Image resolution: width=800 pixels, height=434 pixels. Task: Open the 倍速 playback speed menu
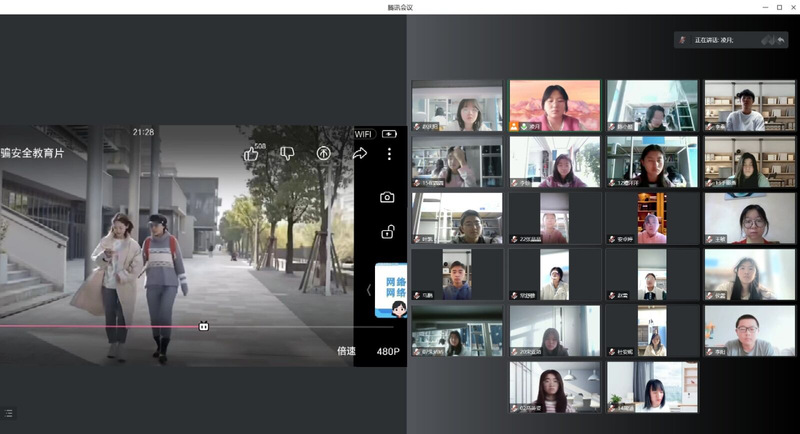pyautogui.click(x=347, y=352)
